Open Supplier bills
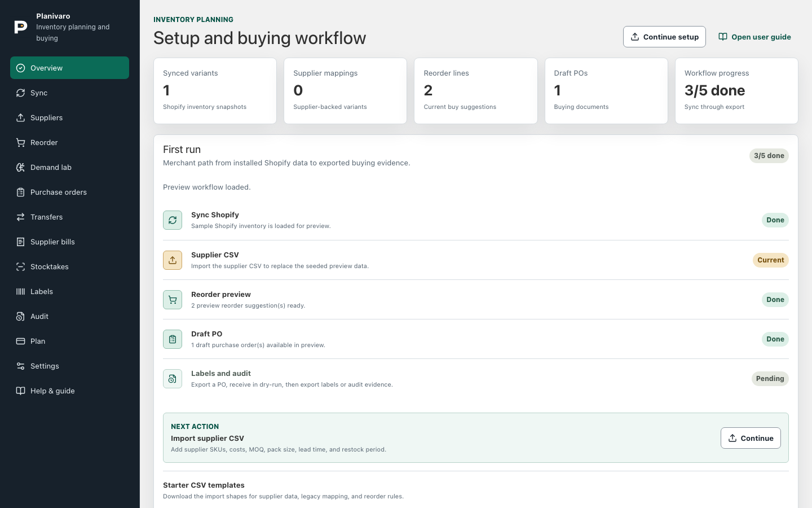Screen dimensions: 812x508 (x=69, y=242)
